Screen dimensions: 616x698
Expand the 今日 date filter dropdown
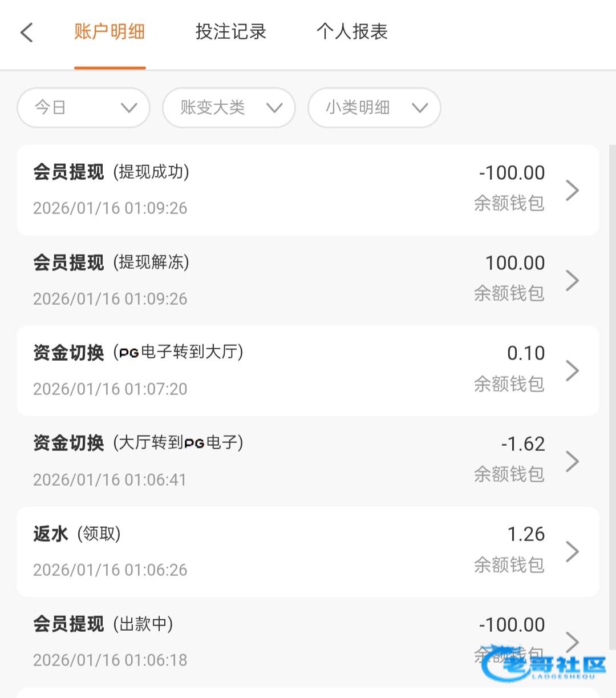[83, 107]
